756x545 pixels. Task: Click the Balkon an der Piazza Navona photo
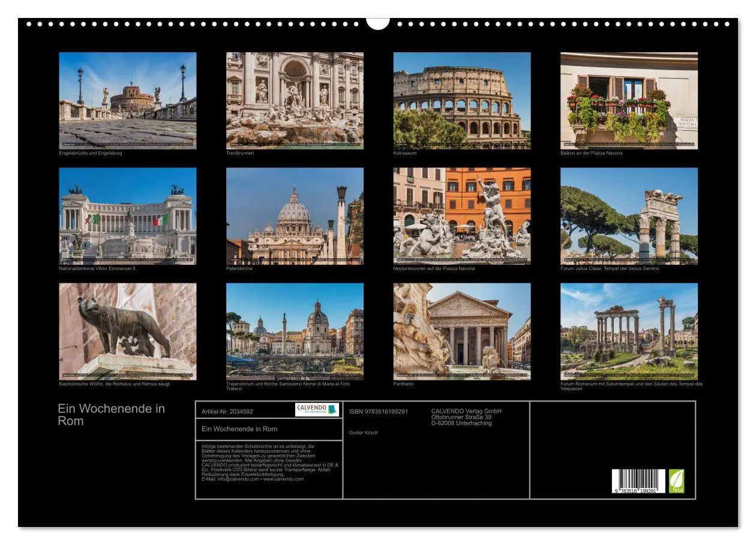tap(629, 100)
